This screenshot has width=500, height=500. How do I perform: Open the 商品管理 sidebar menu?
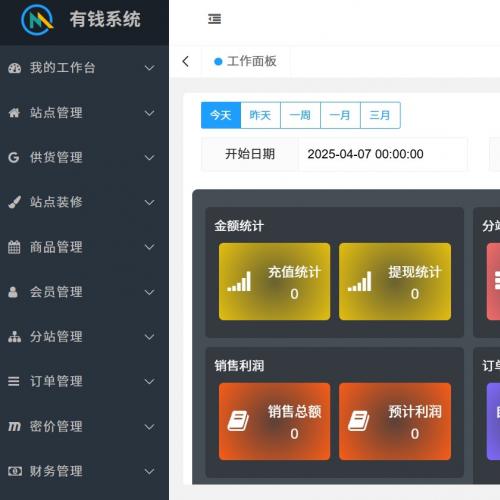click(x=84, y=247)
